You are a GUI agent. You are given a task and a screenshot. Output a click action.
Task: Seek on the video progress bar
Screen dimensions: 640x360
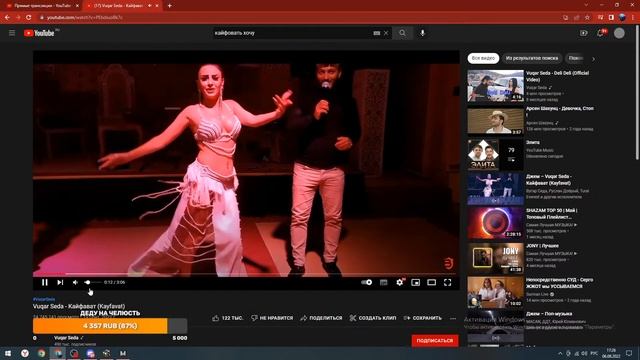(x=246, y=274)
